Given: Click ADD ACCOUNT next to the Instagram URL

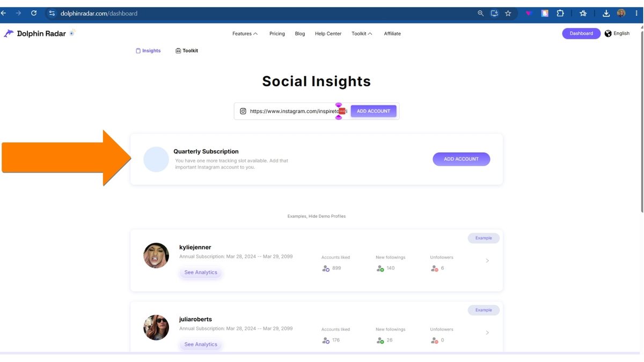Looking at the screenshot, I should click(x=374, y=111).
